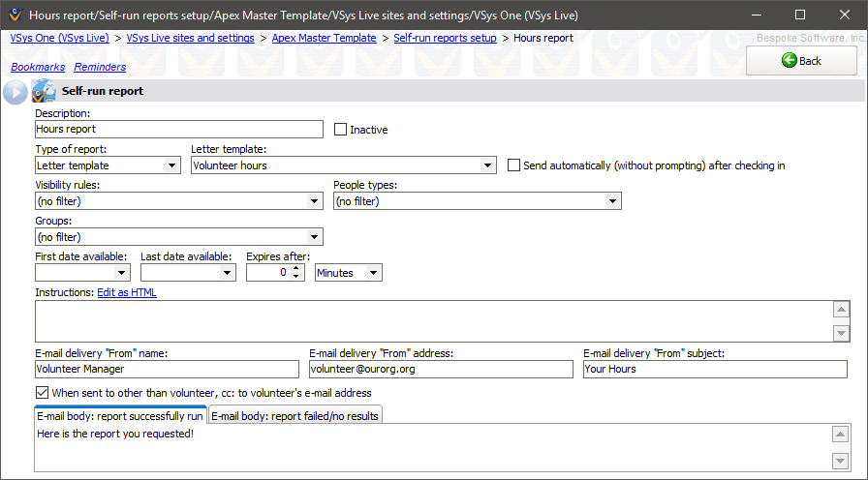Open the People types filter dropdown
868x480 pixels.
(612, 201)
